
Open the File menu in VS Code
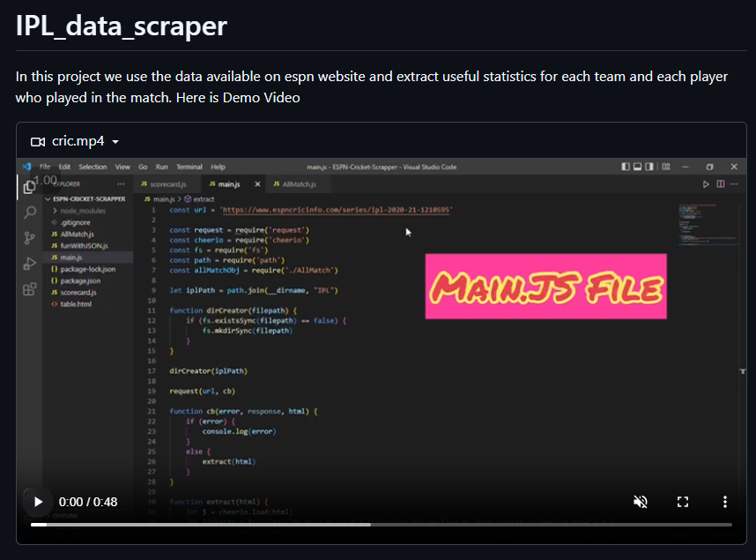click(45, 167)
